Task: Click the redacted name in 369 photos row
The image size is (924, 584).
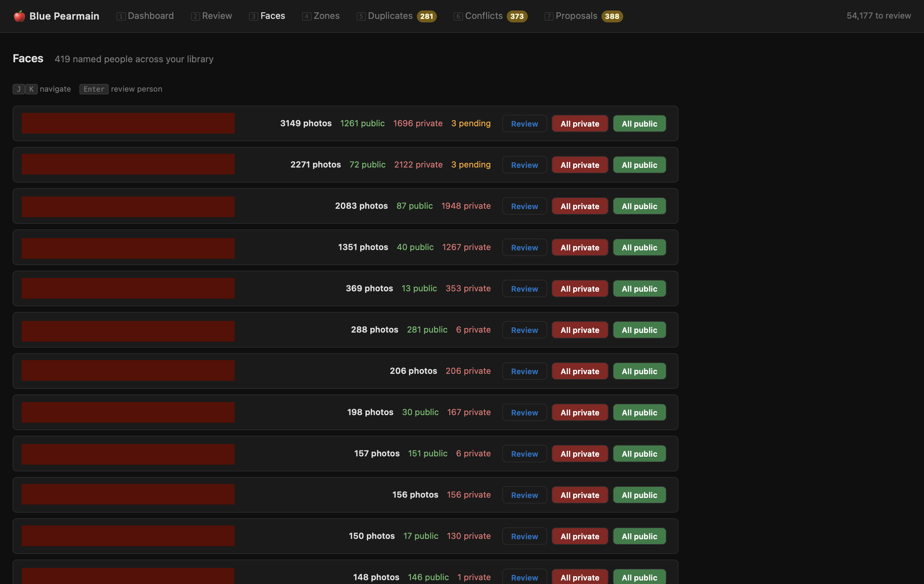Action: click(x=128, y=288)
